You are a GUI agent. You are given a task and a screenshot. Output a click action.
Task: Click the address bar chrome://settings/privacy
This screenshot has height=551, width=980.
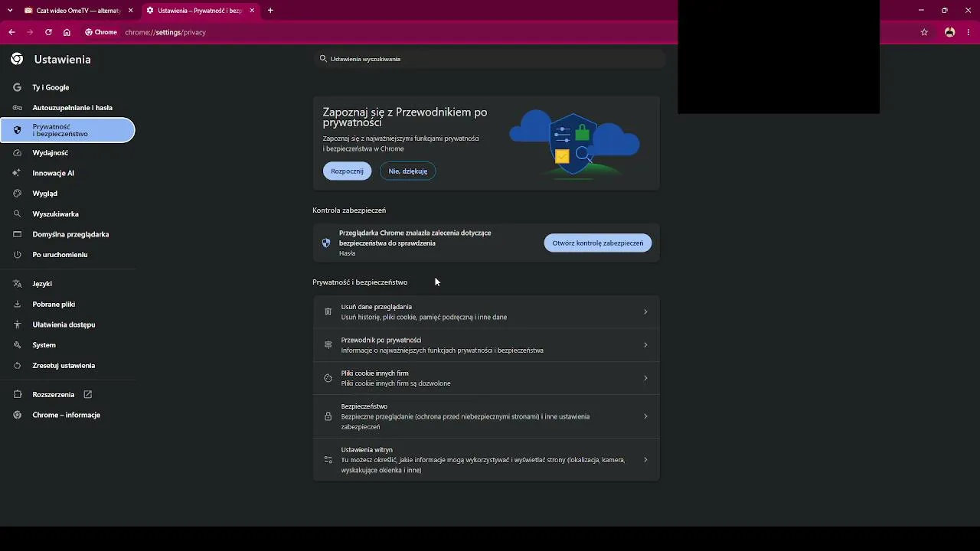click(165, 32)
